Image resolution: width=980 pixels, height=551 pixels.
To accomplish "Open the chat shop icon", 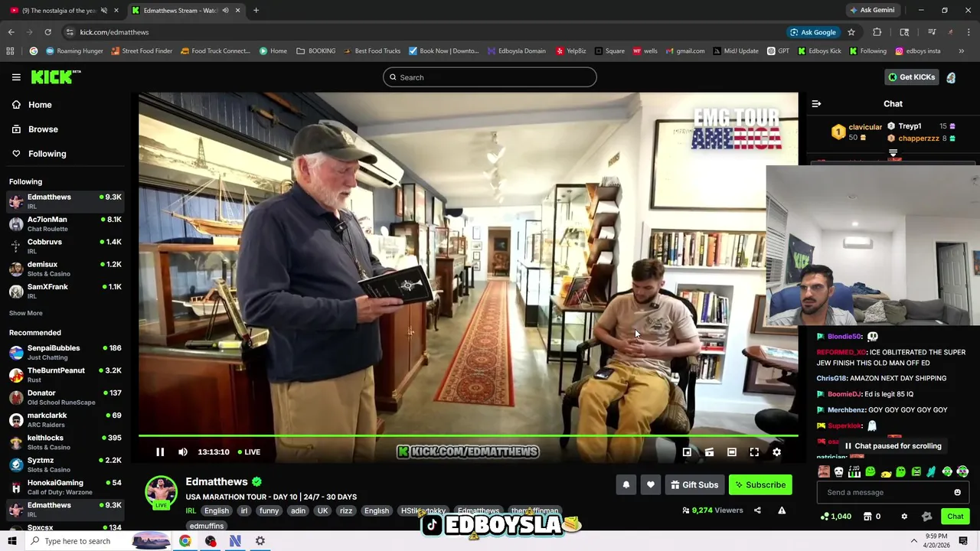I will click(x=871, y=517).
